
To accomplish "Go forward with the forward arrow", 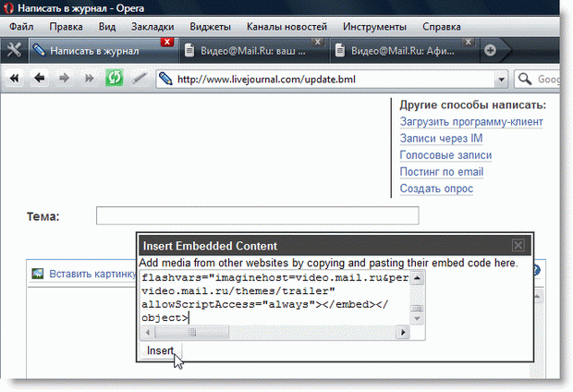I will [65, 79].
